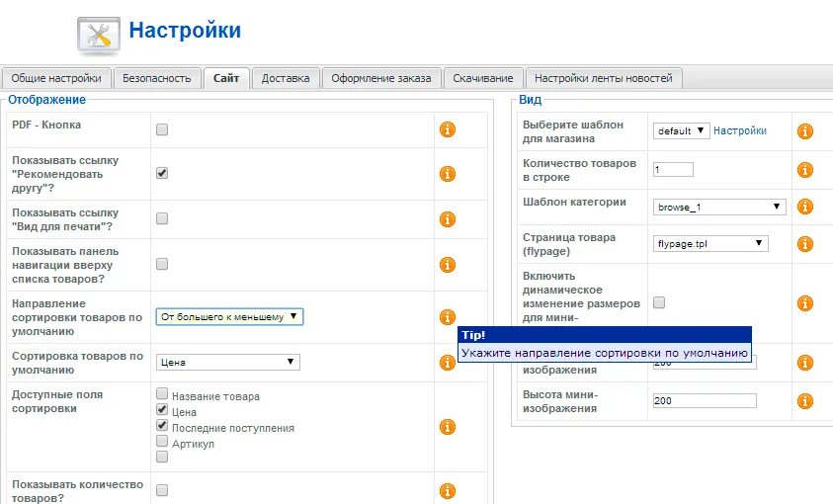Enable "Вид для печати" link checkbox
Image resolution: width=833 pixels, height=504 pixels.
162,218
